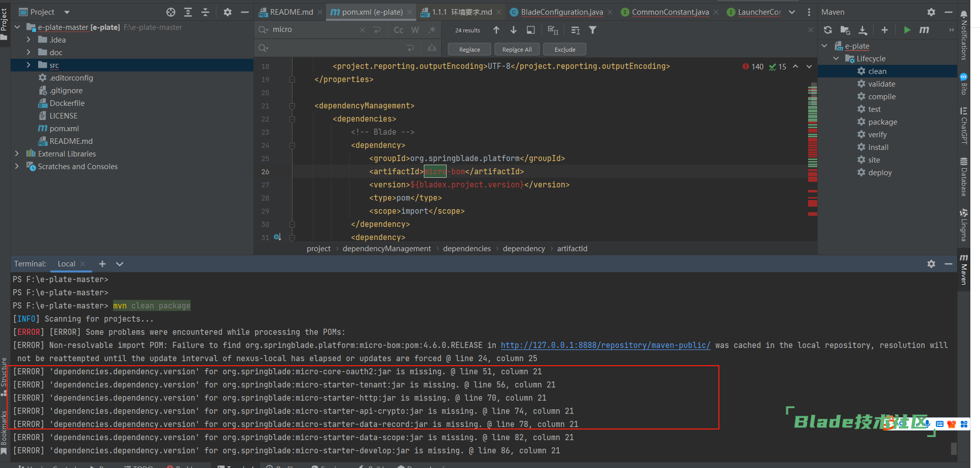Click the Replace button

coord(469,50)
